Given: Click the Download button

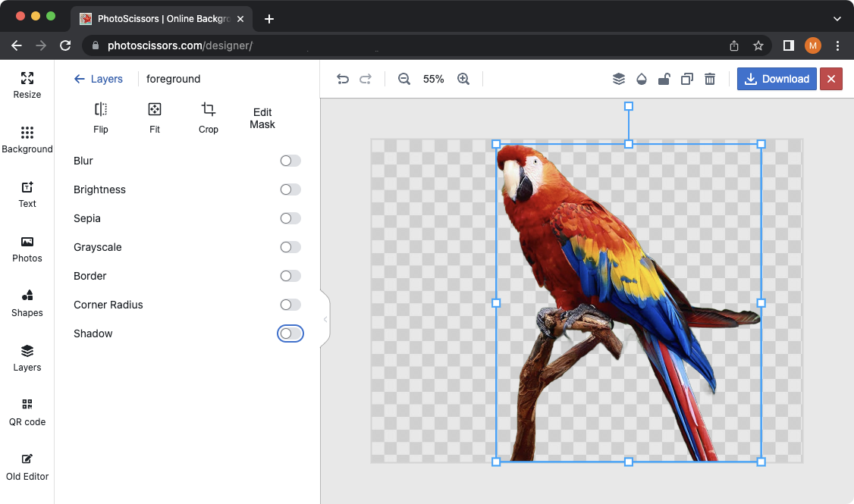Looking at the screenshot, I should pyautogui.click(x=777, y=79).
